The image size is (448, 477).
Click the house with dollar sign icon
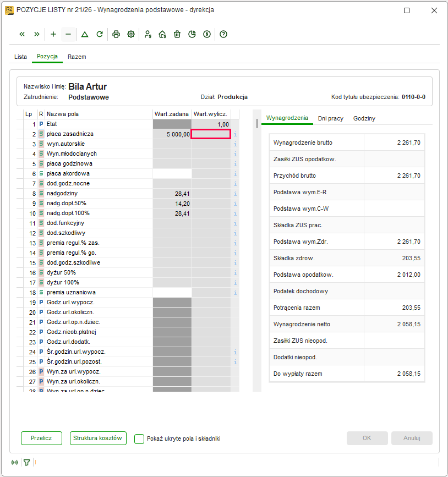pos(162,34)
